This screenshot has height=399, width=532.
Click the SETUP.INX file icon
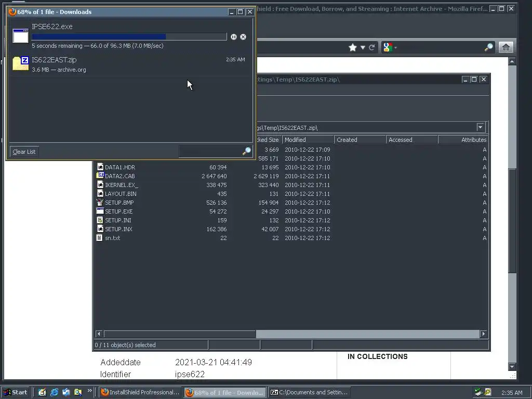pos(100,229)
